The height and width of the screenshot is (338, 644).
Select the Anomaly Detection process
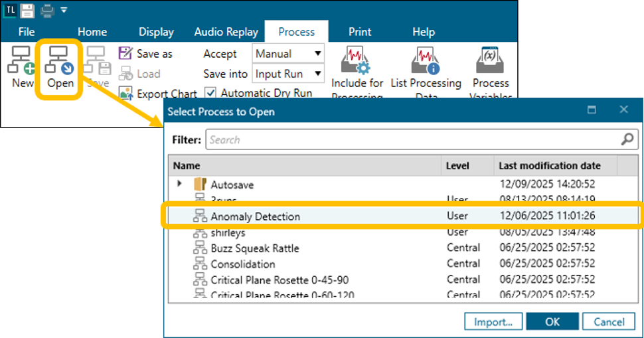click(255, 216)
